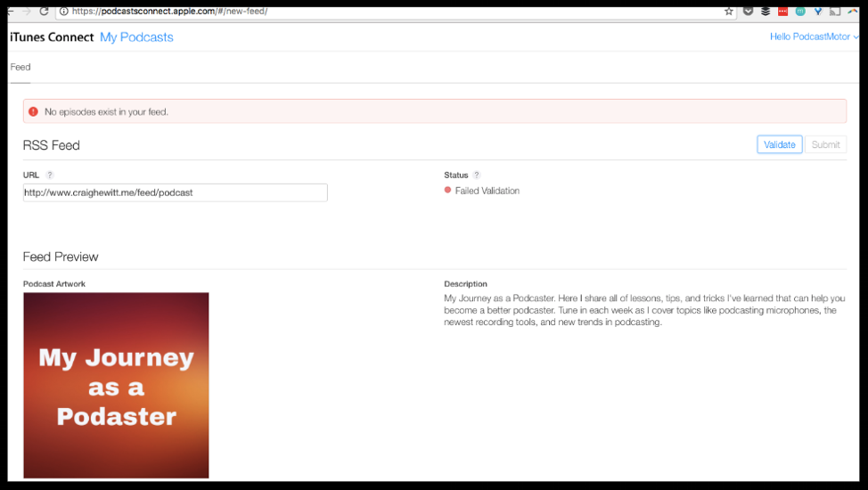Click the red Failed Validation status dot

[x=448, y=190]
